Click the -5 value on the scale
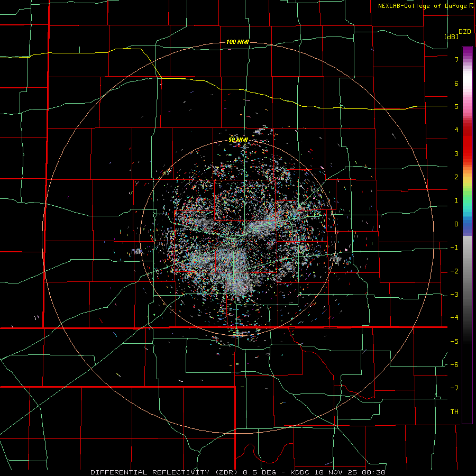This screenshot has width=476, height=476. click(454, 341)
